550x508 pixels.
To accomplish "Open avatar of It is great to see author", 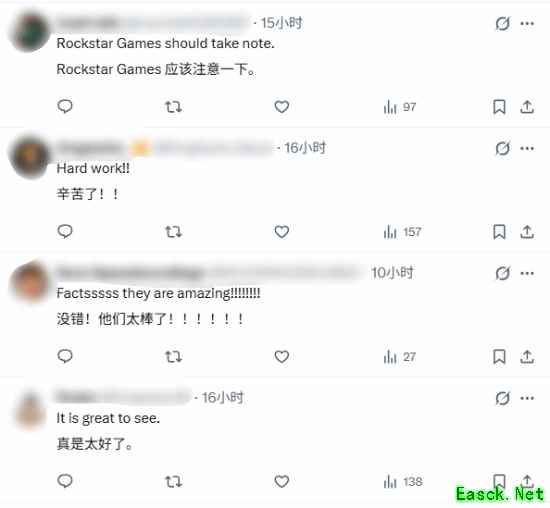I will pos(30,410).
